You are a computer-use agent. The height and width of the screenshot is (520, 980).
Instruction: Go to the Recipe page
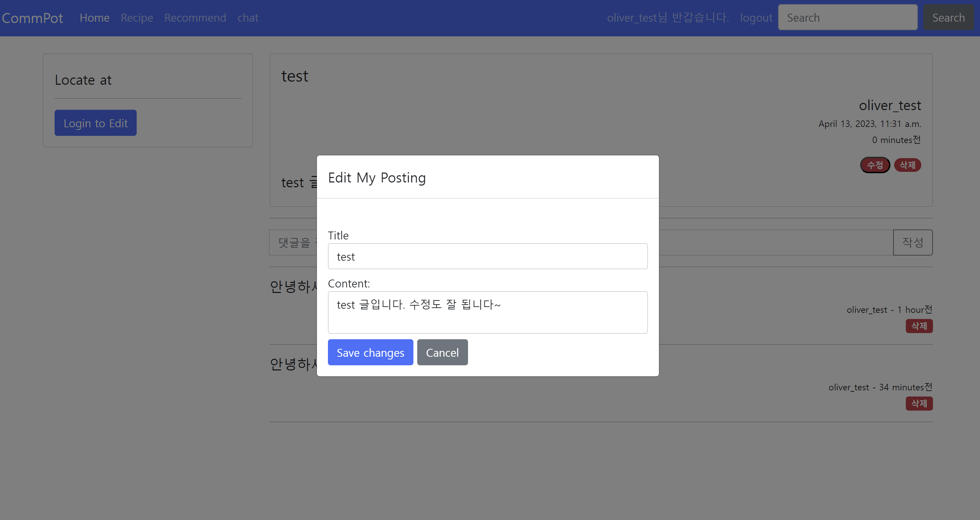pyautogui.click(x=137, y=18)
